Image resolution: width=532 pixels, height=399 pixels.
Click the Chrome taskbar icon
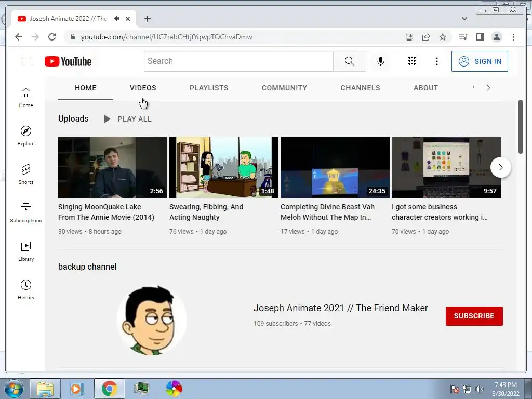(x=109, y=389)
